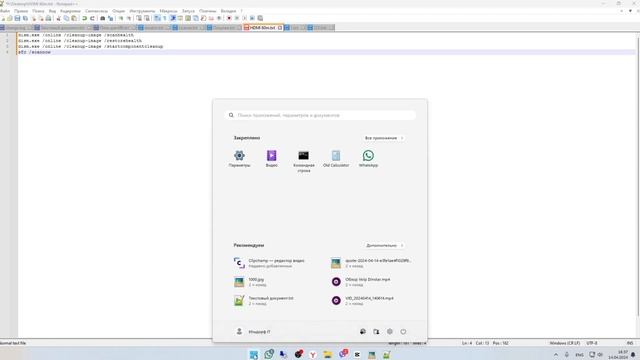640x360 pixels.
Task: Click the user account button in Start menu
Action: [x=253, y=332]
